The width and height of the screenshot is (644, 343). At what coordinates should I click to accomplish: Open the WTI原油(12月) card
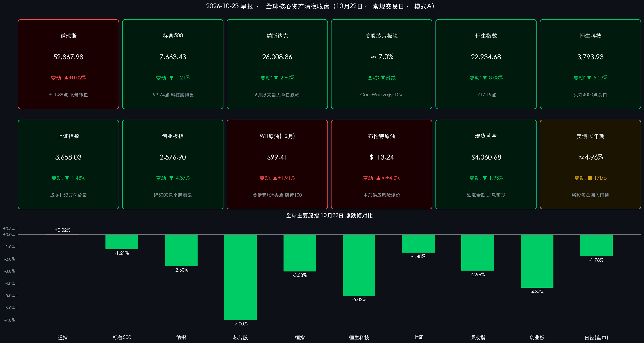(x=277, y=164)
